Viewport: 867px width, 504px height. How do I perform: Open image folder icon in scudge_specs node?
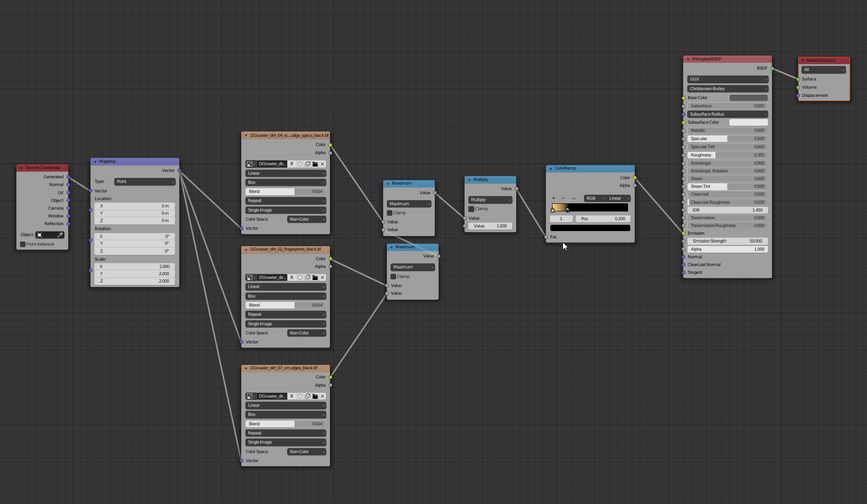click(315, 164)
